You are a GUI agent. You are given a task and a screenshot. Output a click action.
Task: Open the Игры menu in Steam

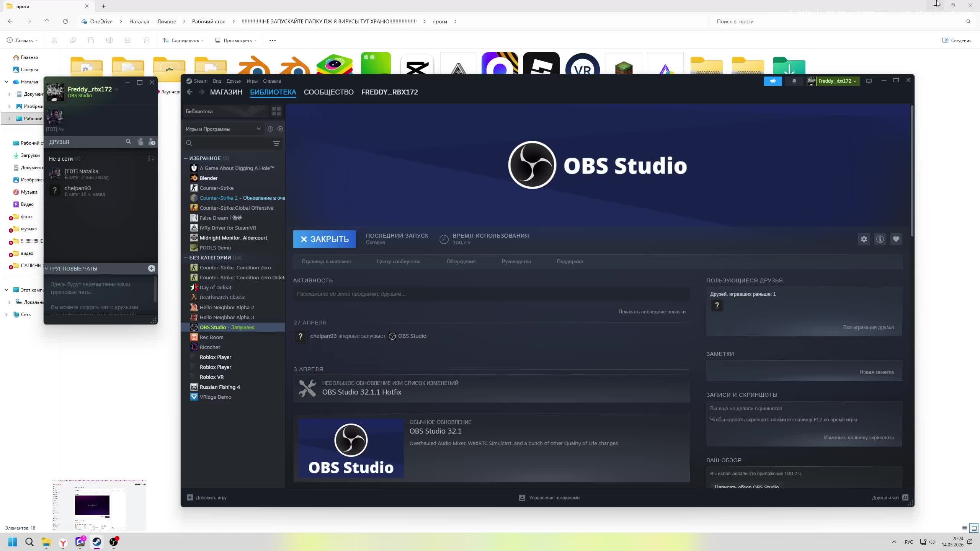tap(252, 81)
